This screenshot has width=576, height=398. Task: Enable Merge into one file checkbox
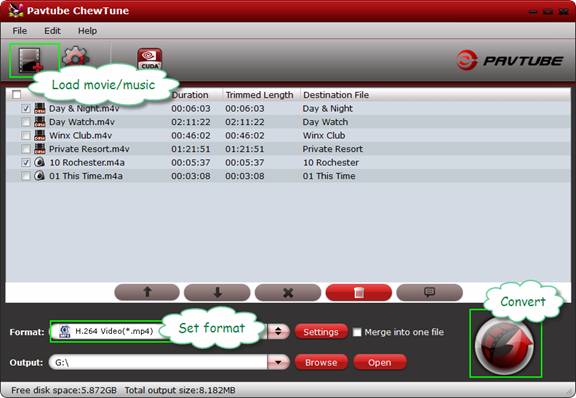[357, 332]
